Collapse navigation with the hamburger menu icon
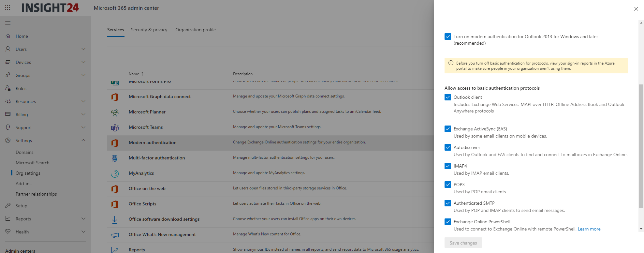Screen dimensions: 644x253 click(x=8, y=23)
